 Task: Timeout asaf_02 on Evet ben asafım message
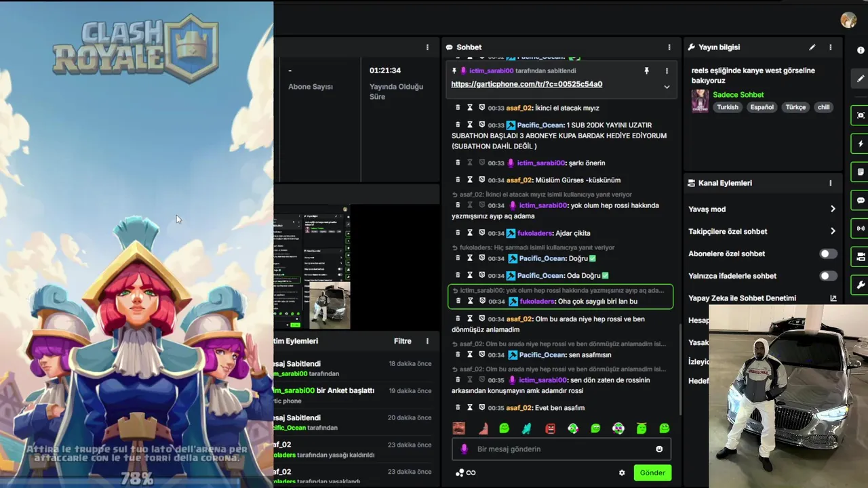click(470, 408)
